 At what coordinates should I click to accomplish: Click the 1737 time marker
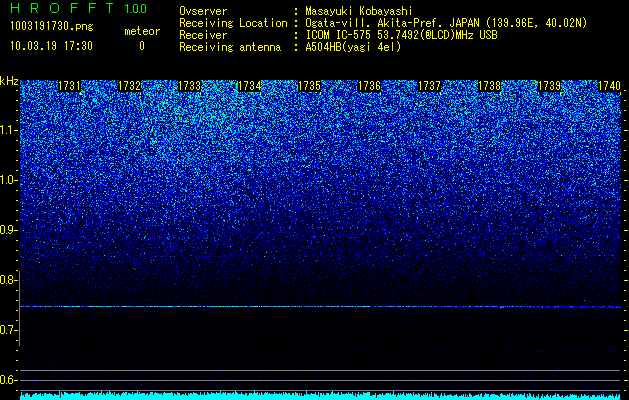429,86
